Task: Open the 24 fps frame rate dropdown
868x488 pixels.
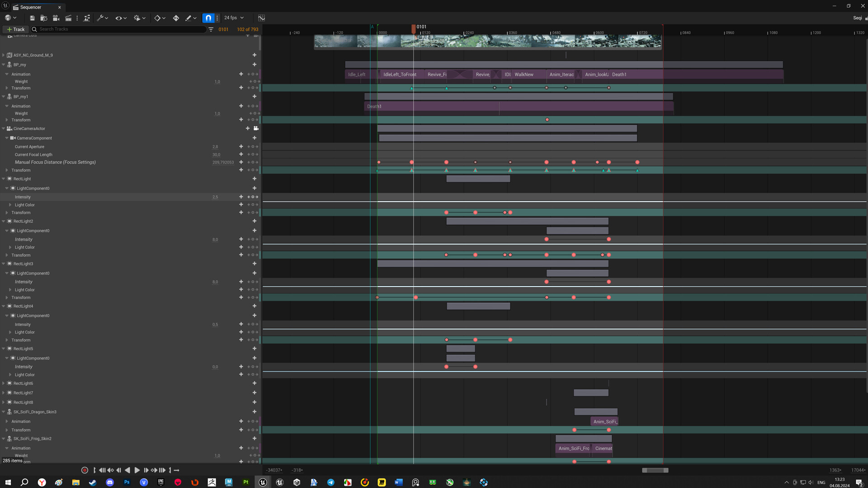Action: 234,18
